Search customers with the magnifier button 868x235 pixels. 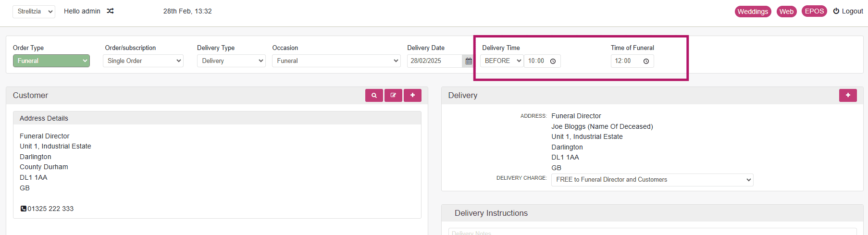[x=374, y=95]
